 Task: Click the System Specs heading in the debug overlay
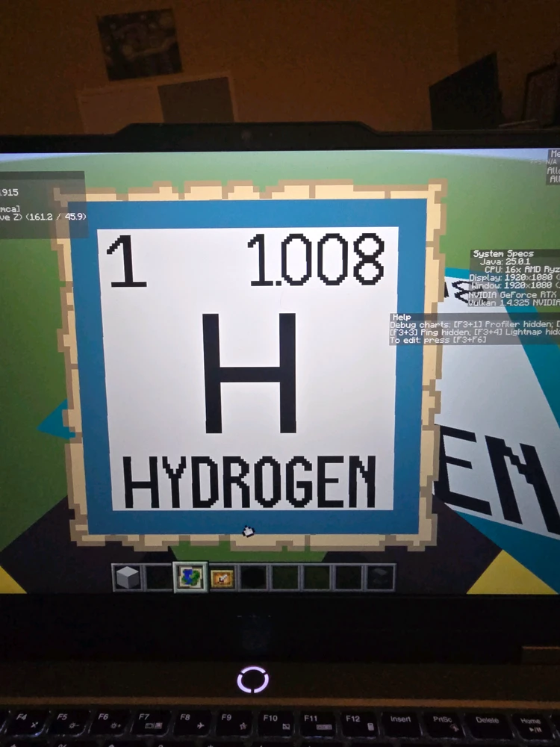(503, 253)
